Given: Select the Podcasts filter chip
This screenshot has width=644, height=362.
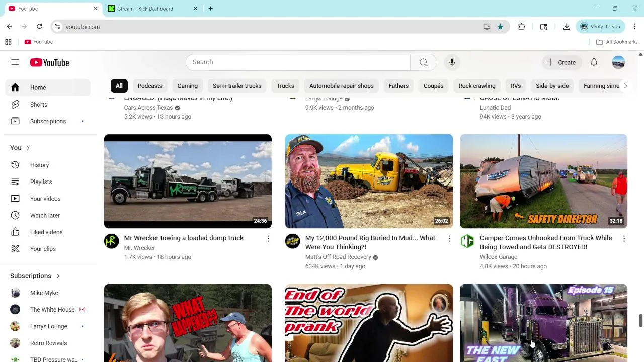Looking at the screenshot, I should point(150,86).
